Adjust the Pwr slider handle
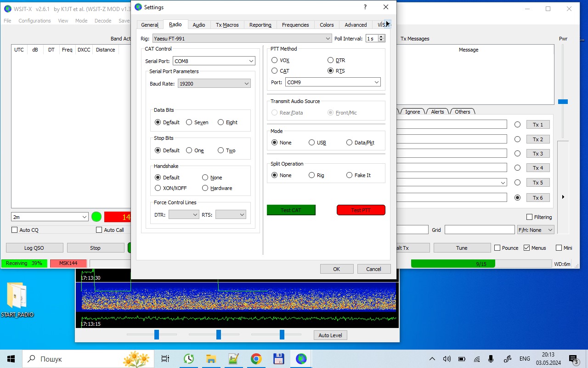588x368 pixels. click(x=563, y=102)
